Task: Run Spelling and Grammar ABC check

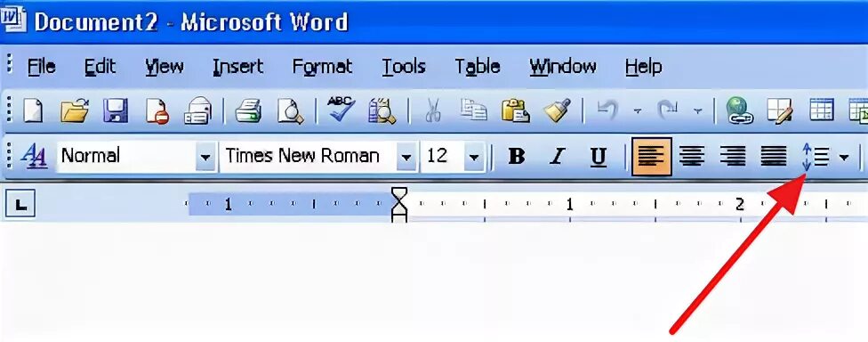Action: pyautogui.click(x=341, y=109)
